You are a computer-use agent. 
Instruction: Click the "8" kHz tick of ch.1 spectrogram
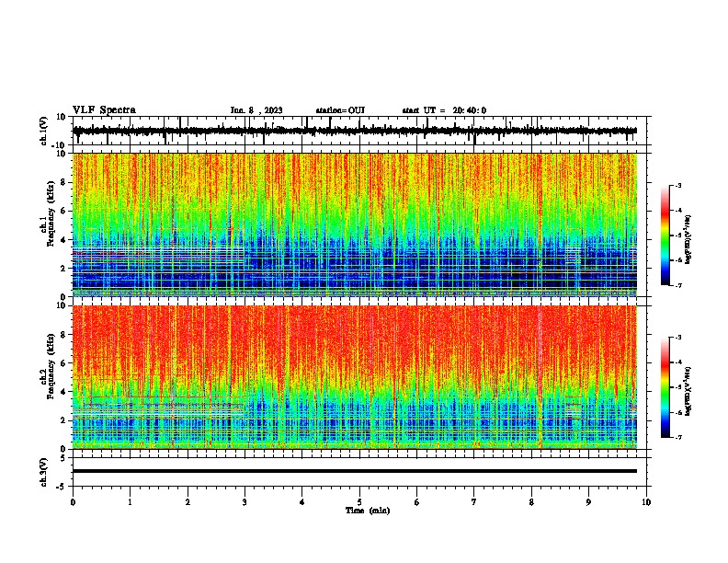(x=63, y=182)
